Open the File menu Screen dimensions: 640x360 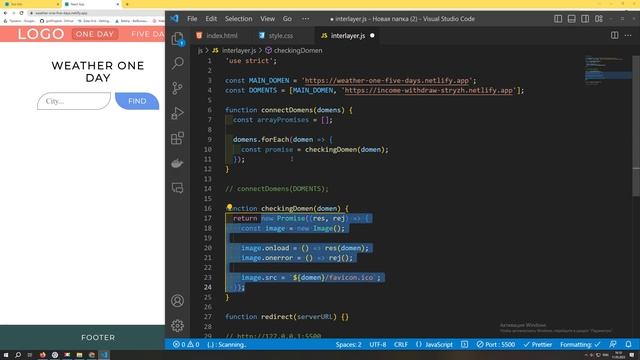192,19
